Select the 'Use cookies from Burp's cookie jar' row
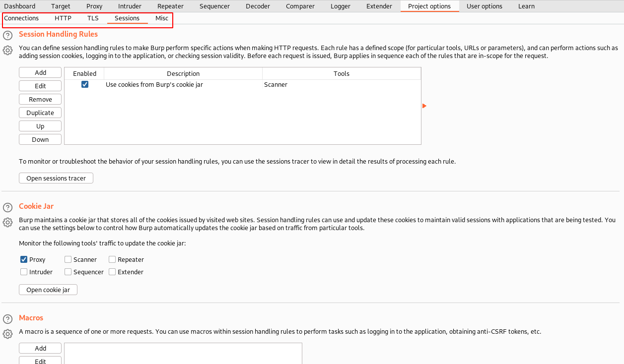 183,85
